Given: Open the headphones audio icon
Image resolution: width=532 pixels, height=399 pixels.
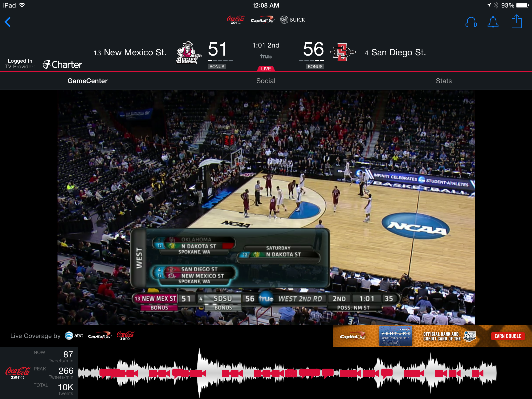Looking at the screenshot, I should pyautogui.click(x=471, y=22).
